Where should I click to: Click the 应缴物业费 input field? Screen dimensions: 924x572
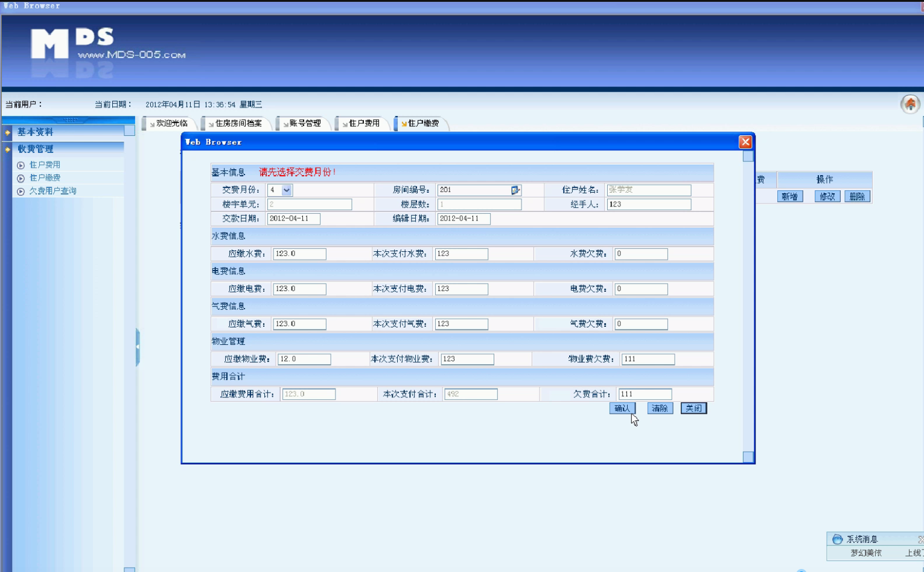[304, 359]
